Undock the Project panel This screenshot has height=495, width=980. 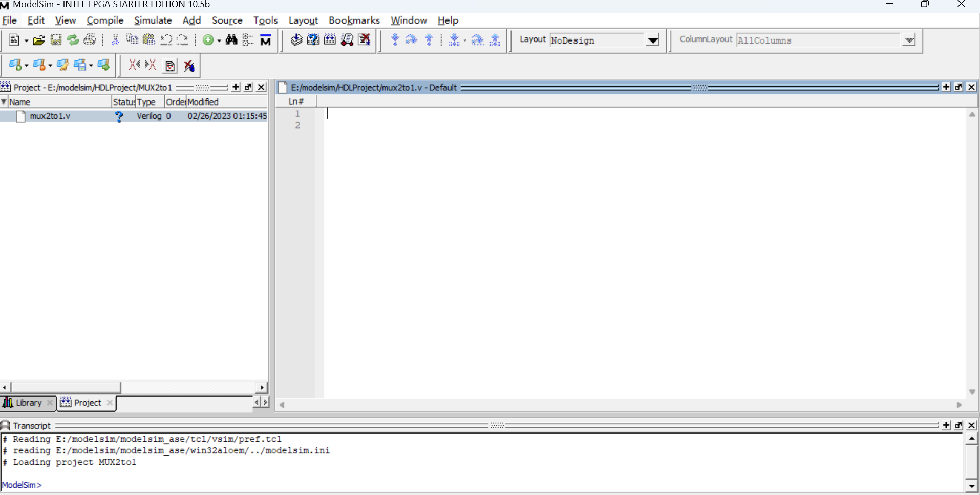[x=248, y=87]
